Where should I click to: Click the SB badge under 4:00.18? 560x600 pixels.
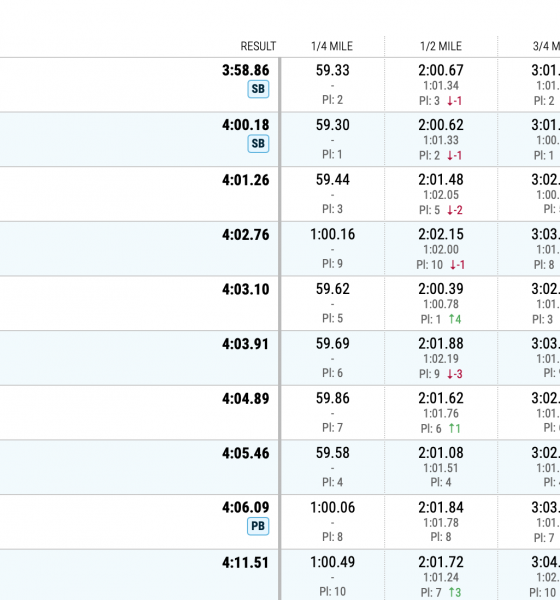click(258, 143)
